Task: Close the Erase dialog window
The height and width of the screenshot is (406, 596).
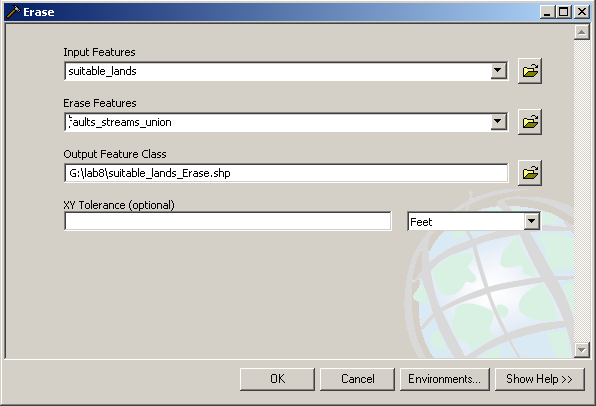Action: click(x=582, y=12)
